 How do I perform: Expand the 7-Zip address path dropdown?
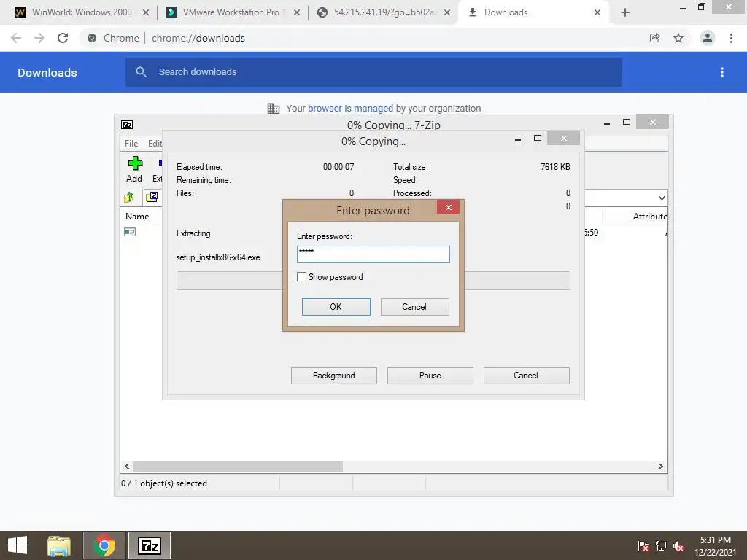pyautogui.click(x=662, y=198)
